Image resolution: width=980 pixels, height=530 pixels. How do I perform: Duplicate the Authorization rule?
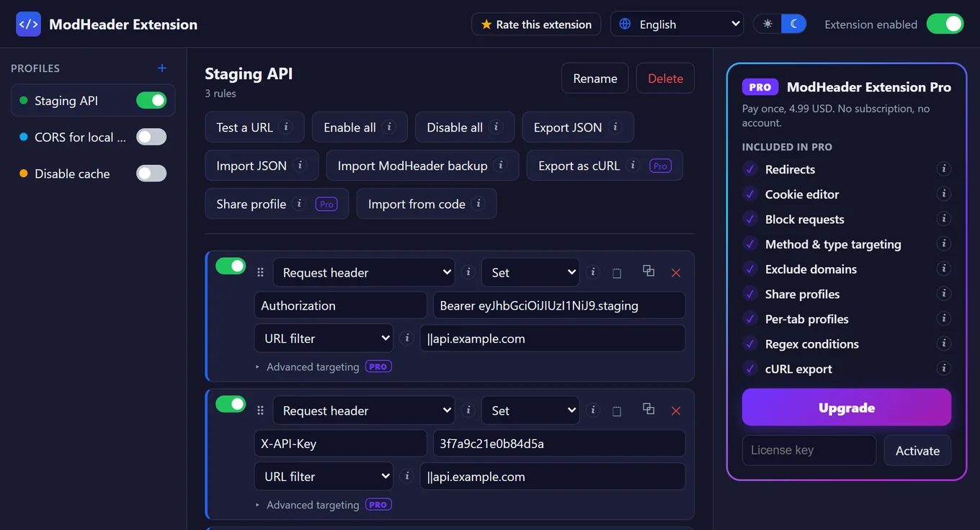click(649, 271)
